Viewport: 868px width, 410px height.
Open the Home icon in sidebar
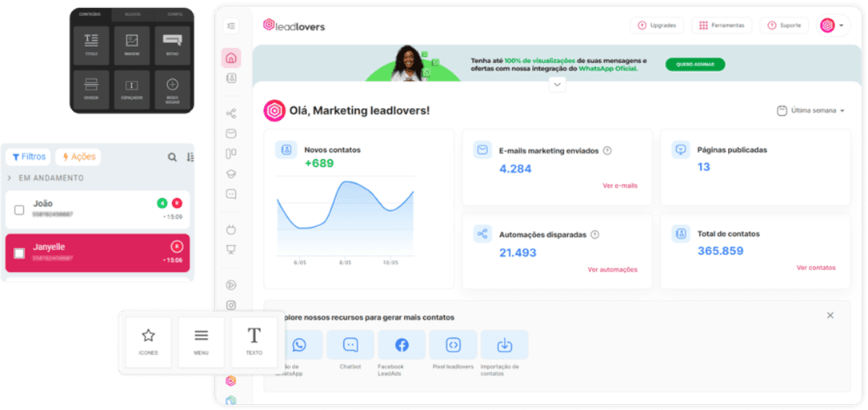click(x=231, y=58)
